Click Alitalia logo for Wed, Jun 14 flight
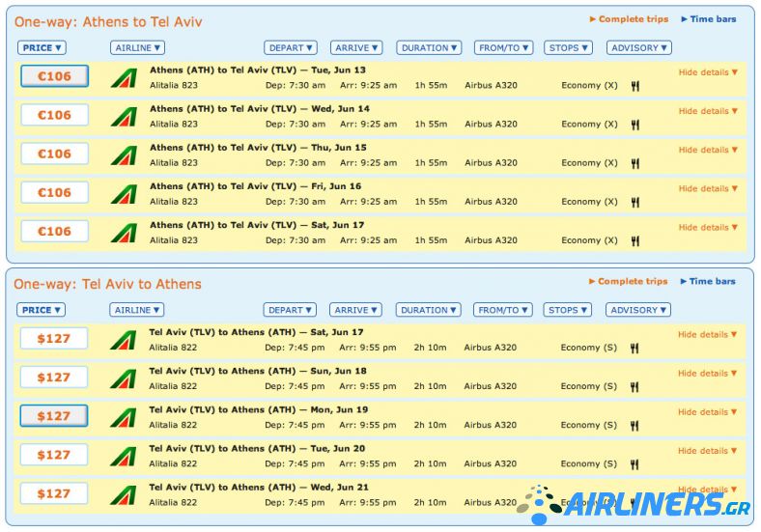 pyautogui.click(x=124, y=117)
